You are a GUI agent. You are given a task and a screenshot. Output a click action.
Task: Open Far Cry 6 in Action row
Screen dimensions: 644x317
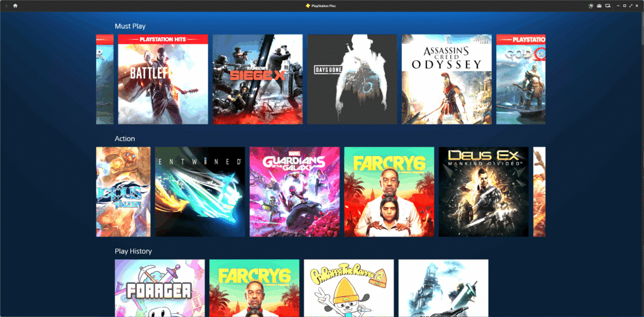pyautogui.click(x=389, y=192)
